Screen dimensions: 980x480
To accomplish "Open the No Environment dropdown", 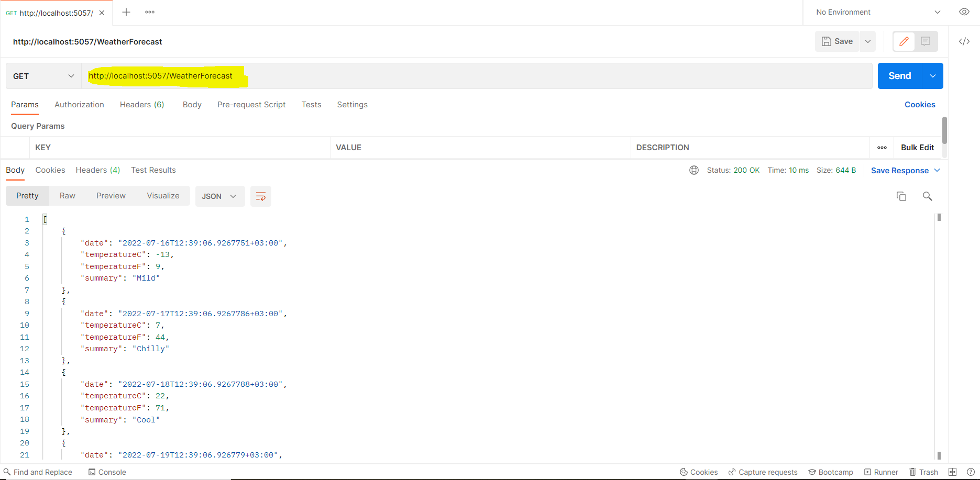I will (x=878, y=12).
